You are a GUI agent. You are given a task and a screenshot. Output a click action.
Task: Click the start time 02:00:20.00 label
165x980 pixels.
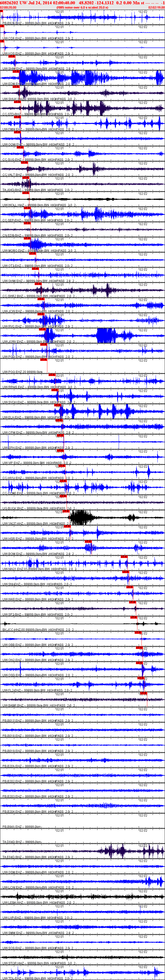click(x=8, y=7)
